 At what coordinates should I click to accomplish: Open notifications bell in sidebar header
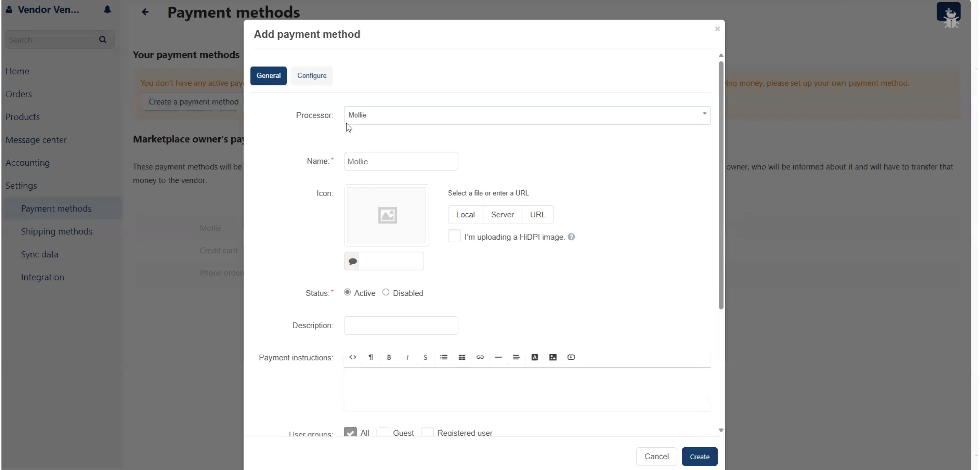pyautogui.click(x=107, y=9)
